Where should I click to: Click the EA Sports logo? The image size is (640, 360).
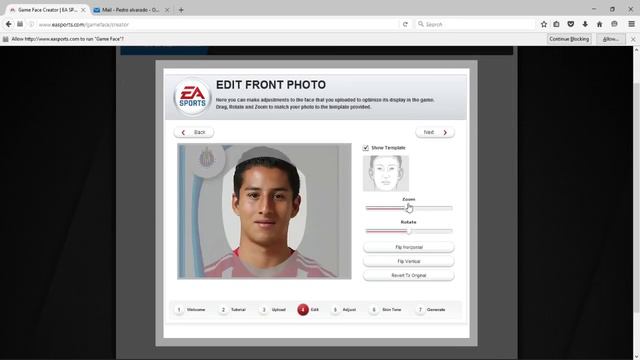pos(192,97)
